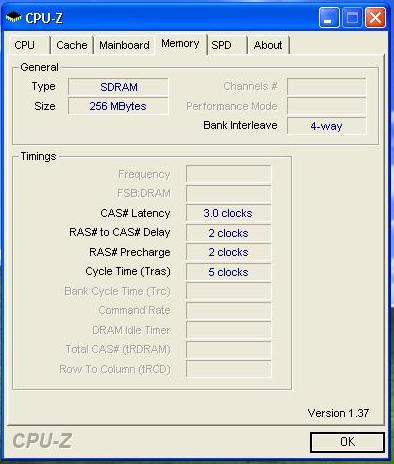Close the CPU-Z window

pos(375,17)
